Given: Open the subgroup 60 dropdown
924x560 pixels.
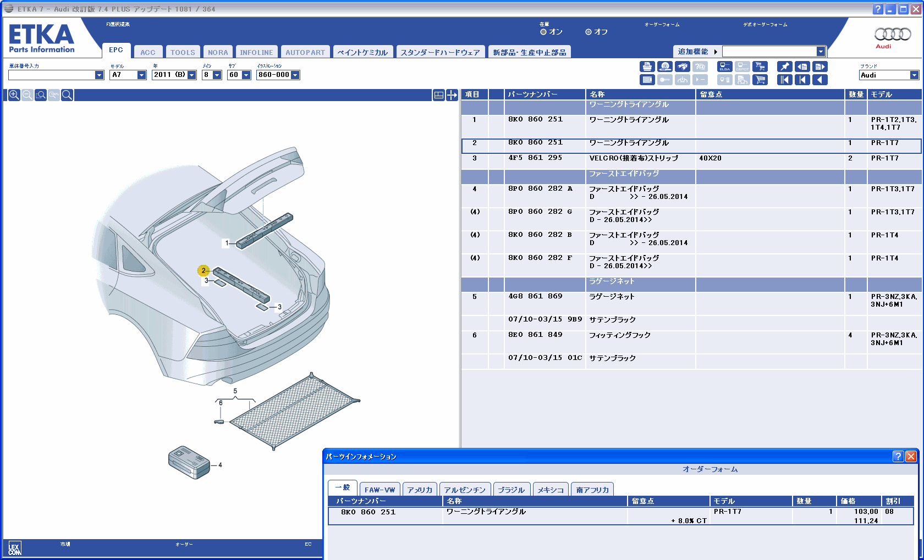Looking at the screenshot, I should tap(246, 75).
